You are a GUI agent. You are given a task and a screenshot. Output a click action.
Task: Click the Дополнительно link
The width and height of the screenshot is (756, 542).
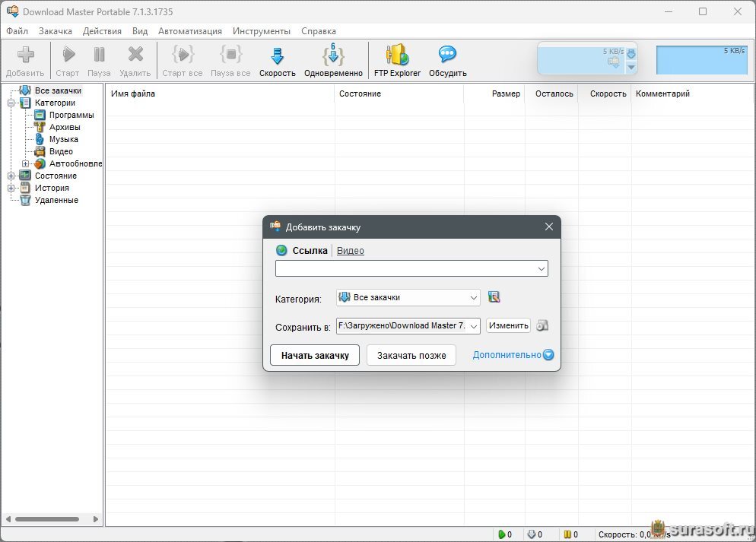tap(507, 355)
